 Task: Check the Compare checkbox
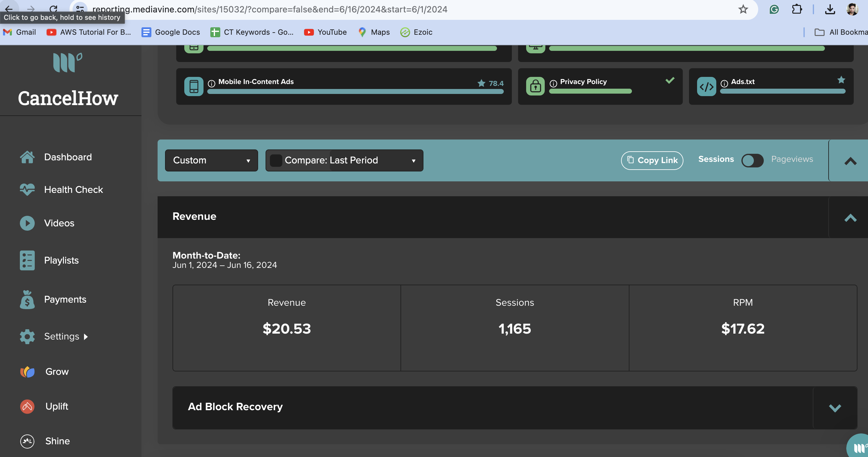275,160
